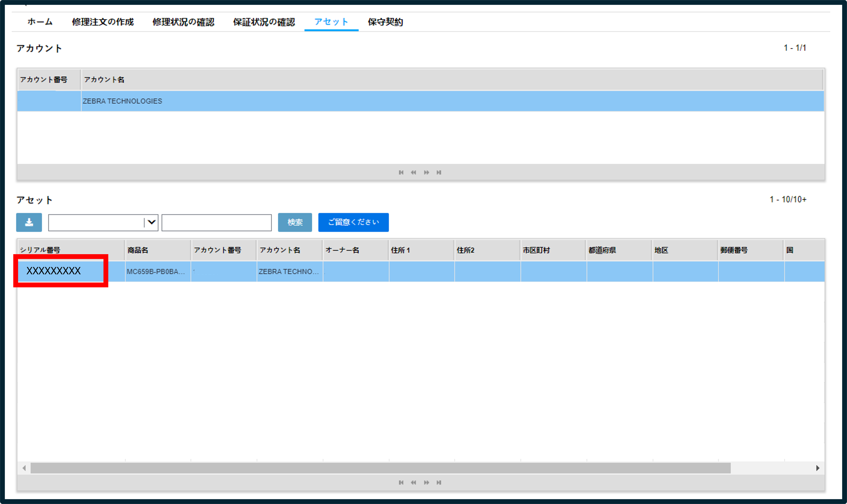Click the 検索 button
The width and height of the screenshot is (847, 504).
coord(295,222)
